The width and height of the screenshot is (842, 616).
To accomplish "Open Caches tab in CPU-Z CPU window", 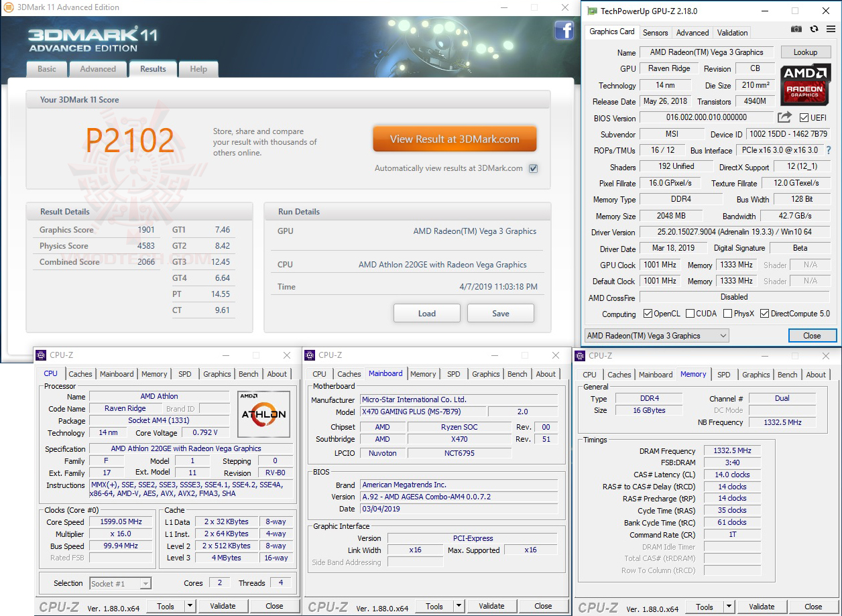I will 80,374.
